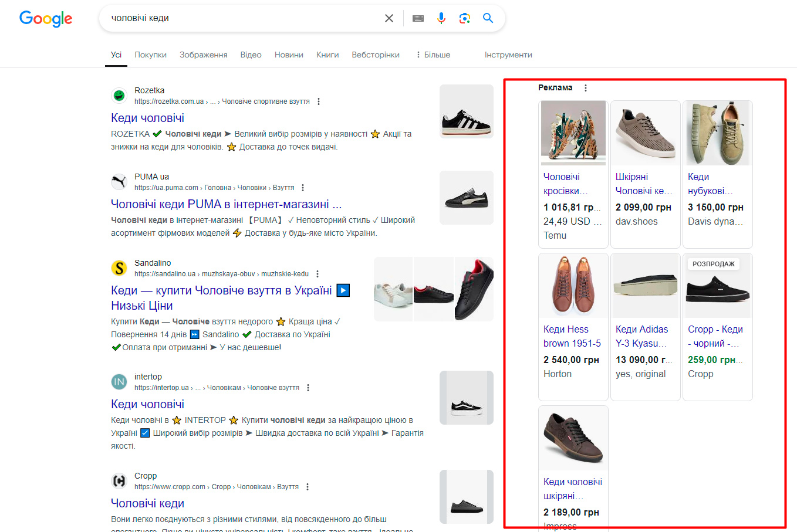Open Sandalino 'Кеди — купити Чоловіче взуття' link
The width and height of the screenshot is (797, 532).
click(x=230, y=298)
